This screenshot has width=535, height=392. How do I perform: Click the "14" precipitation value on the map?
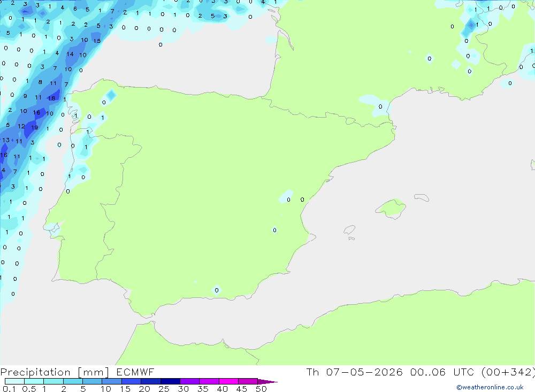pyautogui.click(x=70, y=54)
